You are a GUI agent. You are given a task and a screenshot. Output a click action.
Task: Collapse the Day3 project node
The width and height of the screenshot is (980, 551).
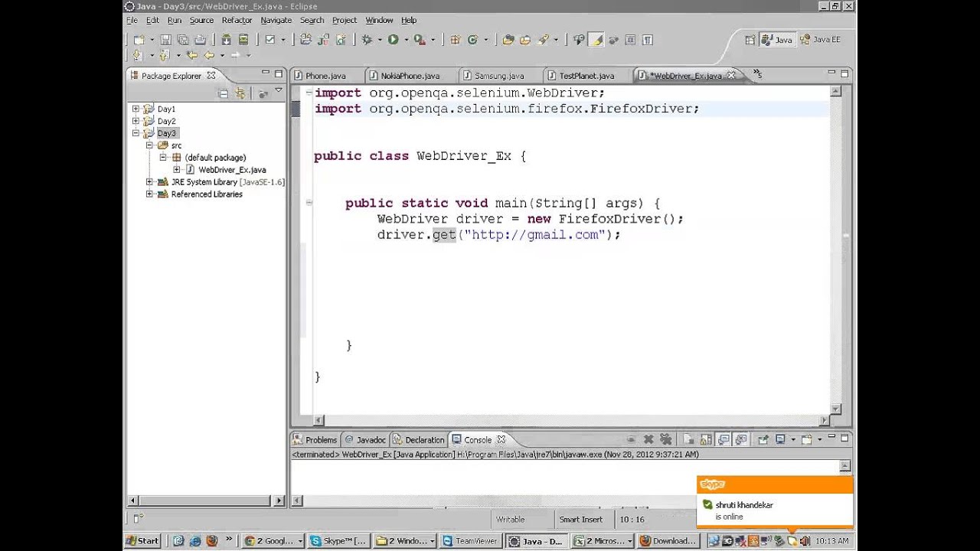coord(136,133)
